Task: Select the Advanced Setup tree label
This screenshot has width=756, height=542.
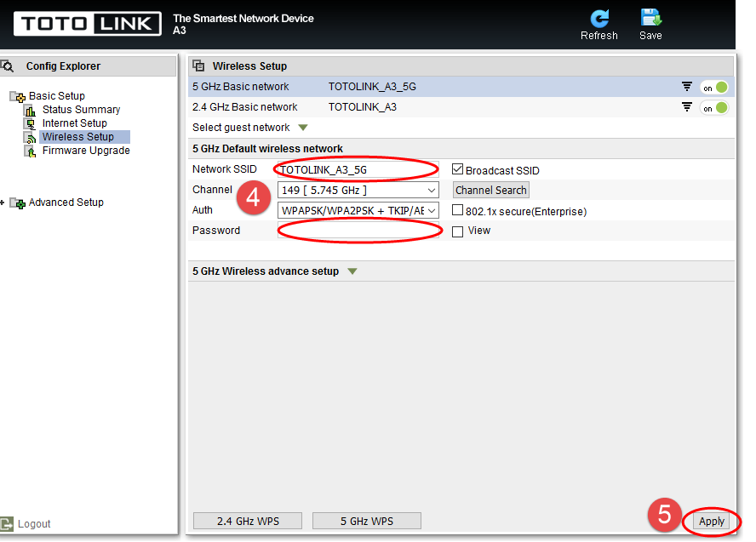Action: click(x=66, y=203)
